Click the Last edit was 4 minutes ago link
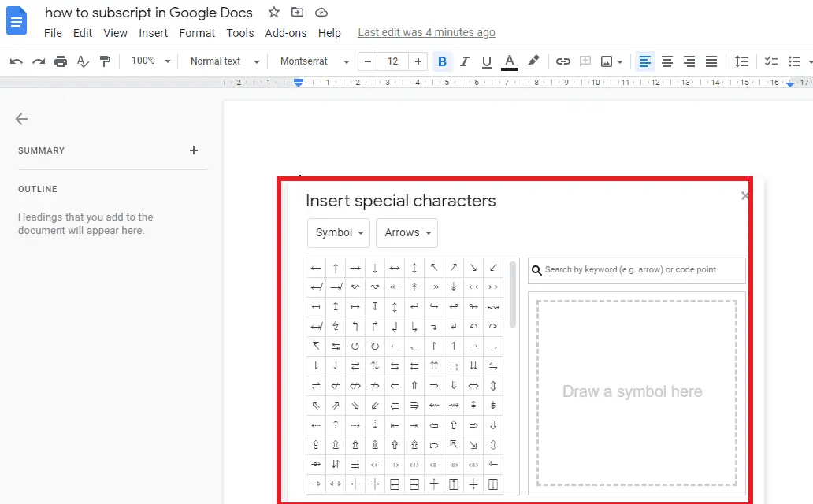Image resolution: width=813 pixels, height=504 pixels. point(426,32)
